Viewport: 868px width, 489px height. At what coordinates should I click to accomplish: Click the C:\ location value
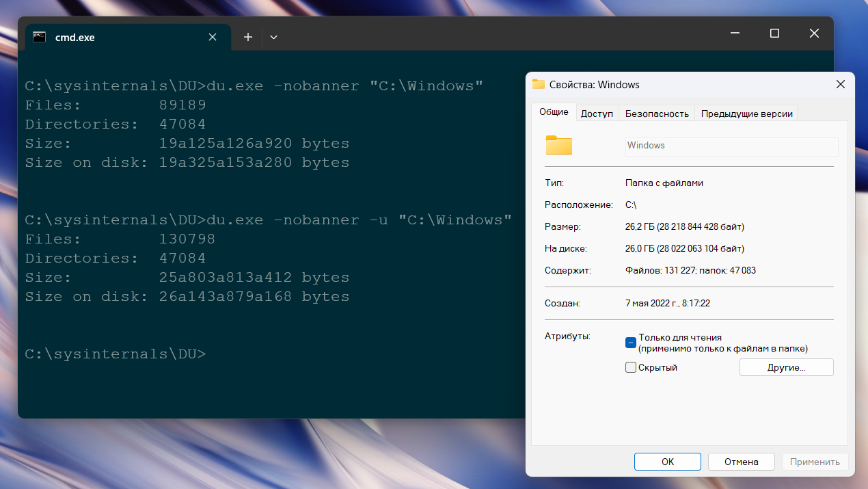click(x=632, y=204)
